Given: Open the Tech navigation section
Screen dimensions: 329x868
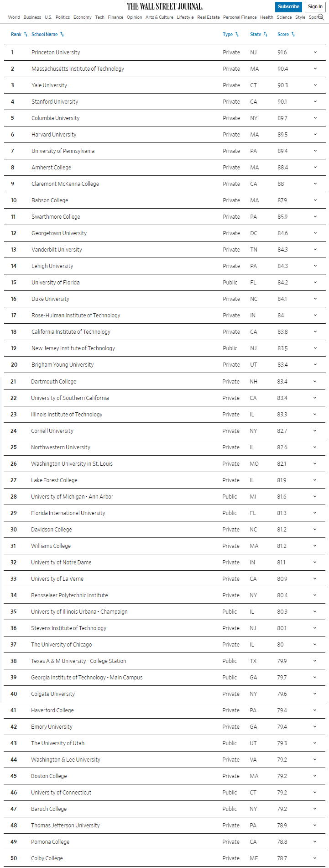Looking at the screenshot, I should click(x=99, y=17).
